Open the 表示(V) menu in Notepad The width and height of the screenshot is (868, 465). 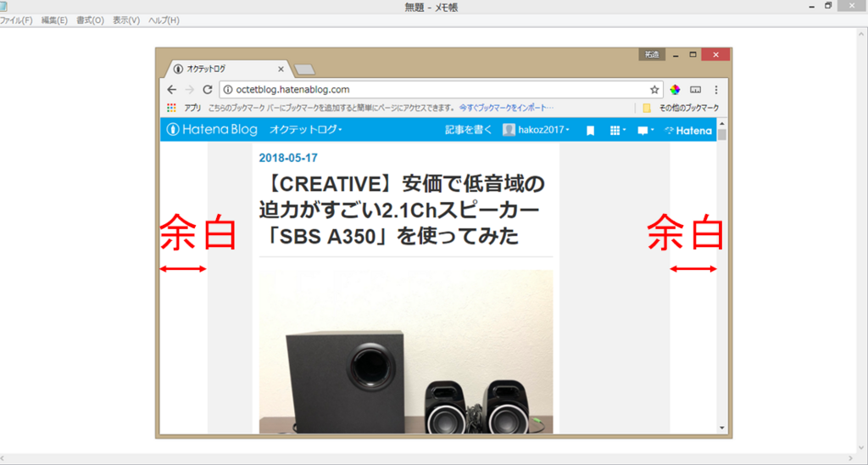pyautogui.click(x=126, y=20)
